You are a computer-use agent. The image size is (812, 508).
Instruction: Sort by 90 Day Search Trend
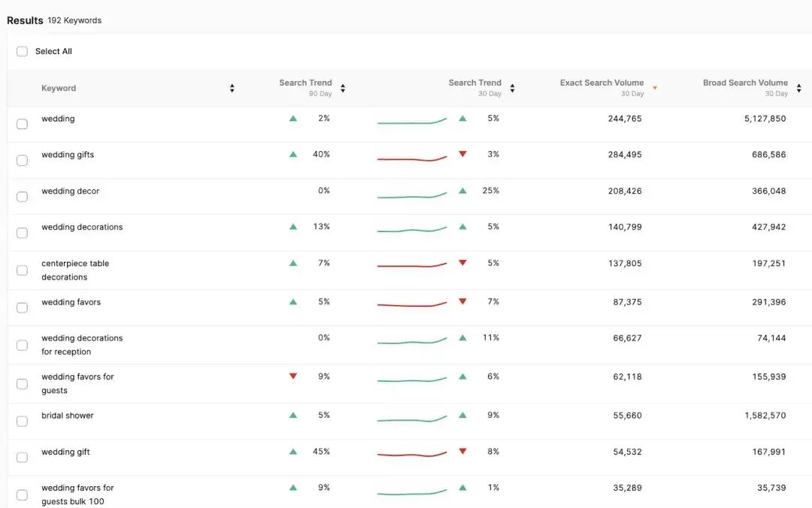pyautogui.click(x=343, y=88)
